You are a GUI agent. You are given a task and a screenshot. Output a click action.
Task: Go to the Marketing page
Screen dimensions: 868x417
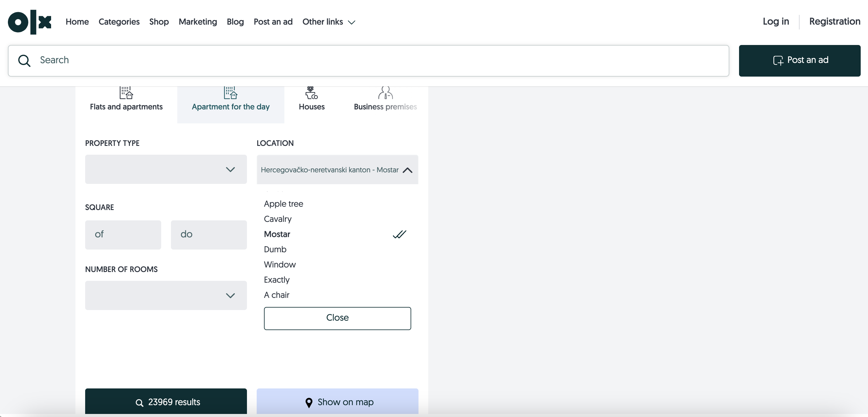tap(197, 22)
